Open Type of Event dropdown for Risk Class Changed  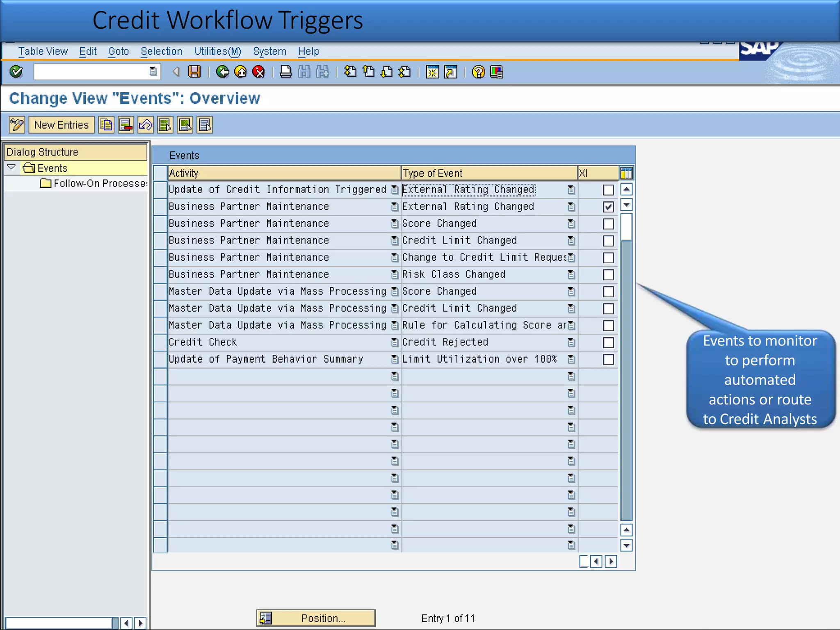pyautogui.click(x=571, y=274)
